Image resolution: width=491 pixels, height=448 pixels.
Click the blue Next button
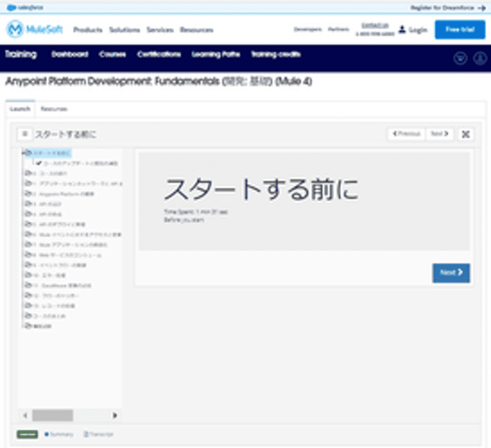pyautogui.click(x=451, y=273)
